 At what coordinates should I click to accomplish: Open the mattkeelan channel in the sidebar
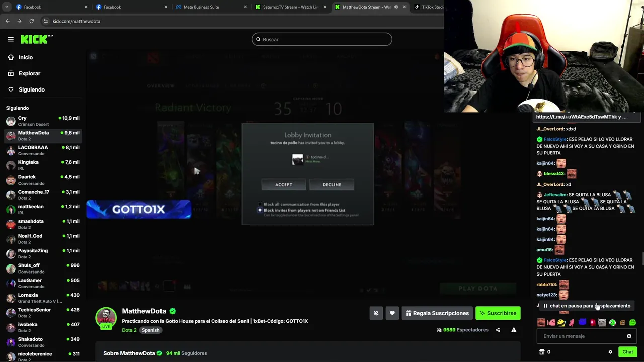42,210
